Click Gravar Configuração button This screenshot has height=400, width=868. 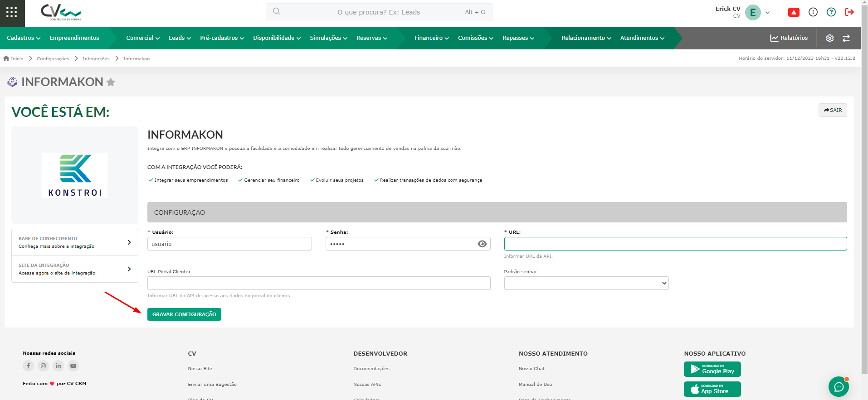184,314
